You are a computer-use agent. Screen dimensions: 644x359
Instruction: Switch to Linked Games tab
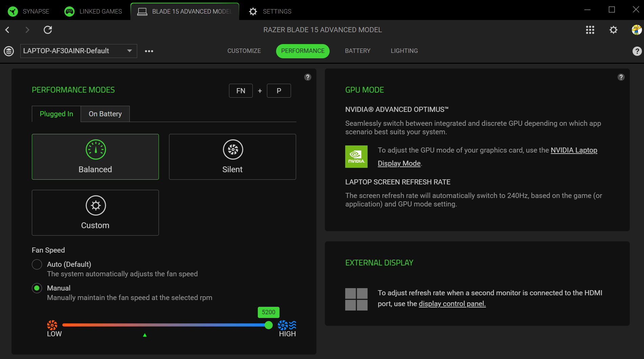[x=93, y=12]
